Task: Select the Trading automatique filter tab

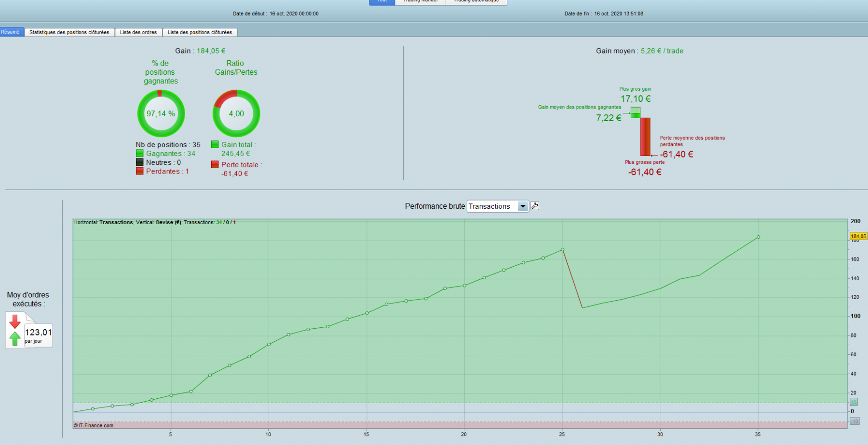Action: (476, 2)
